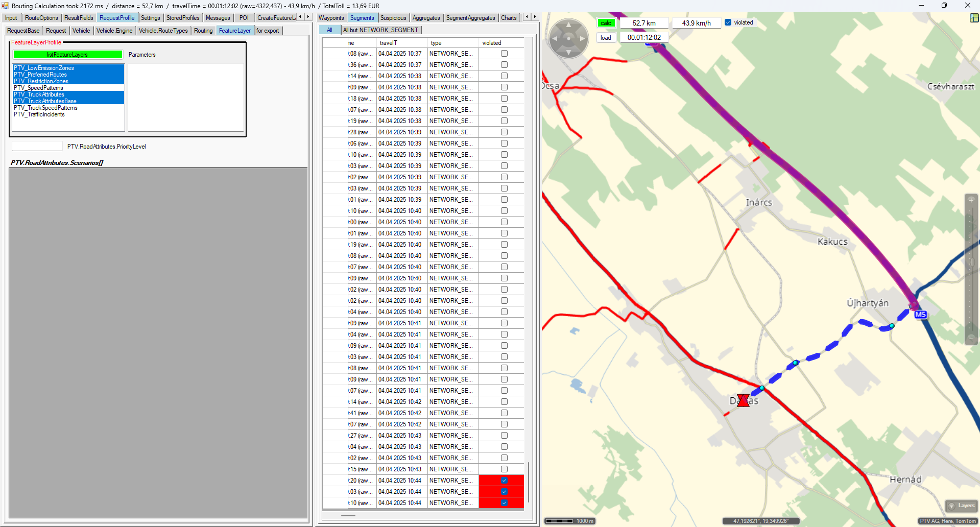
Task: Toggle violated checkbox in the 10:37 first row
Action: (x=504, y=54)
